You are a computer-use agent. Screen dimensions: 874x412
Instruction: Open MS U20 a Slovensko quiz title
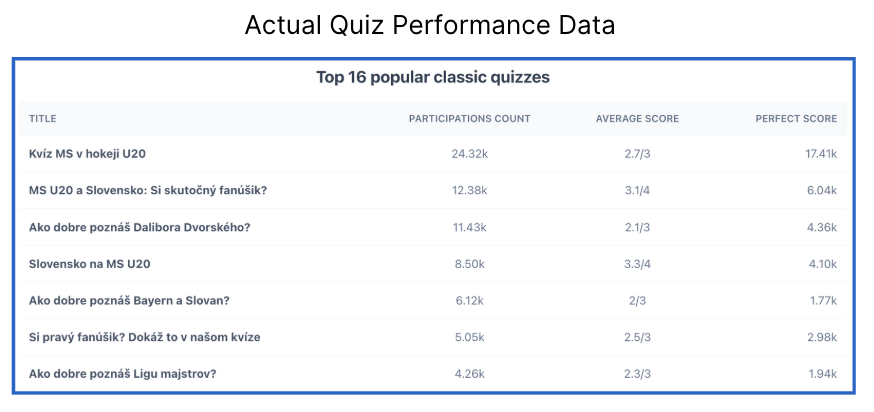(x=148, y=190)
